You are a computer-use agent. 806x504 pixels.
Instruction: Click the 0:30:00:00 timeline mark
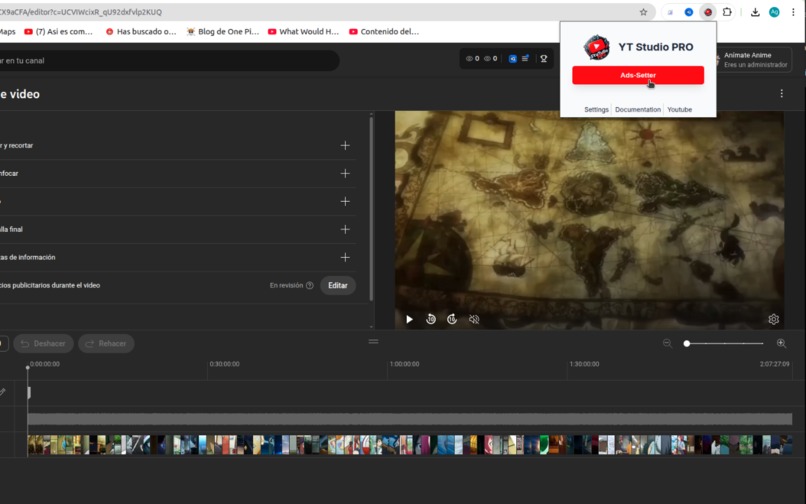(x=224, y=364)
